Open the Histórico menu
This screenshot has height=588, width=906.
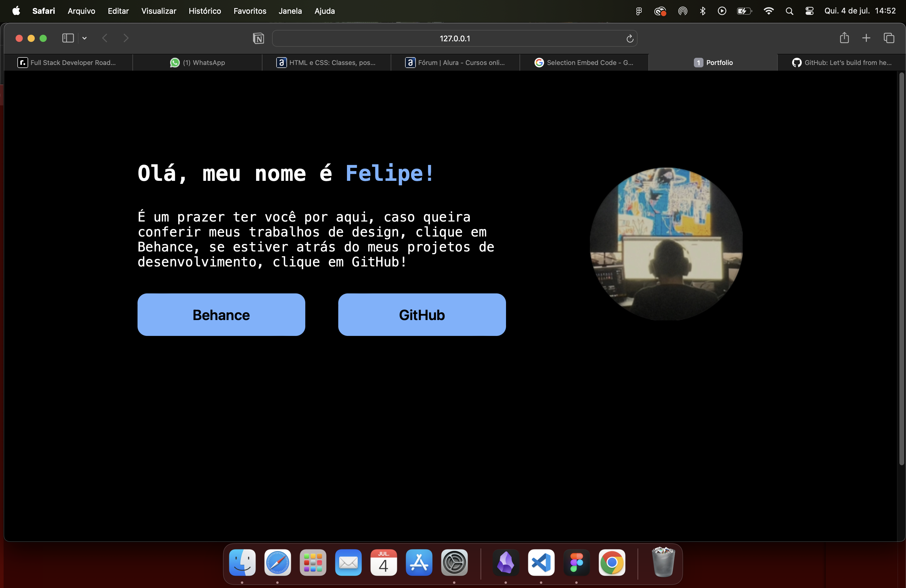205,11
